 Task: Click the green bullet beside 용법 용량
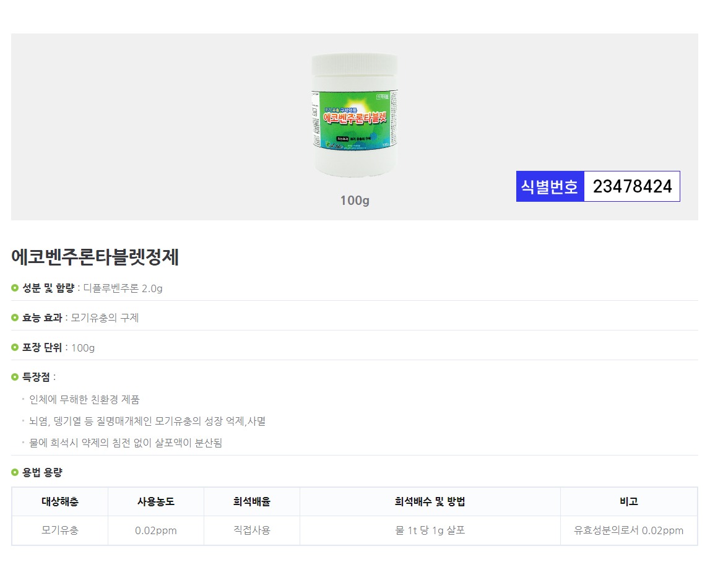click(x=15, y=472)
